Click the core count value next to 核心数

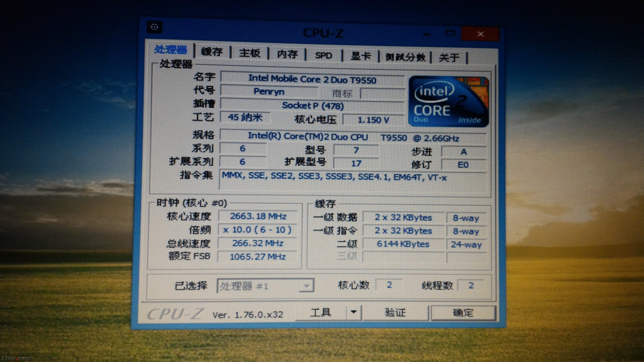389,285
